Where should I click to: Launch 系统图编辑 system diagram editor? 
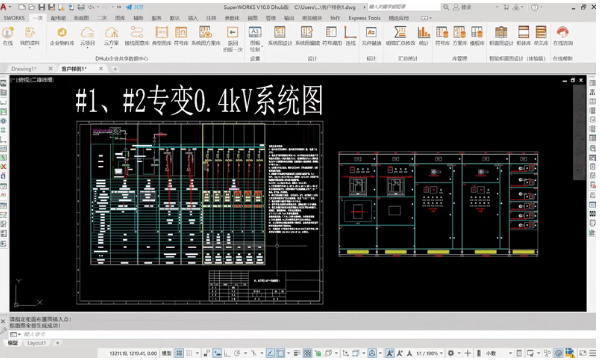pos(307,36)
